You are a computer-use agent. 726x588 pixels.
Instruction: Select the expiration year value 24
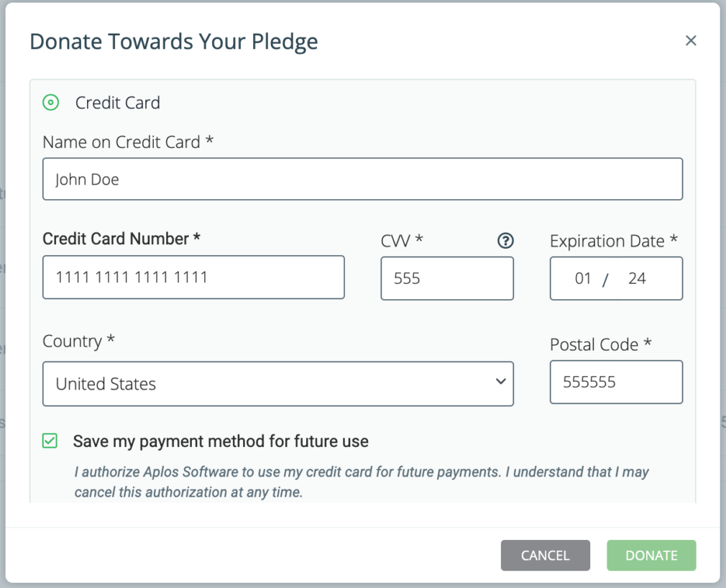click(x=637, y=278)
